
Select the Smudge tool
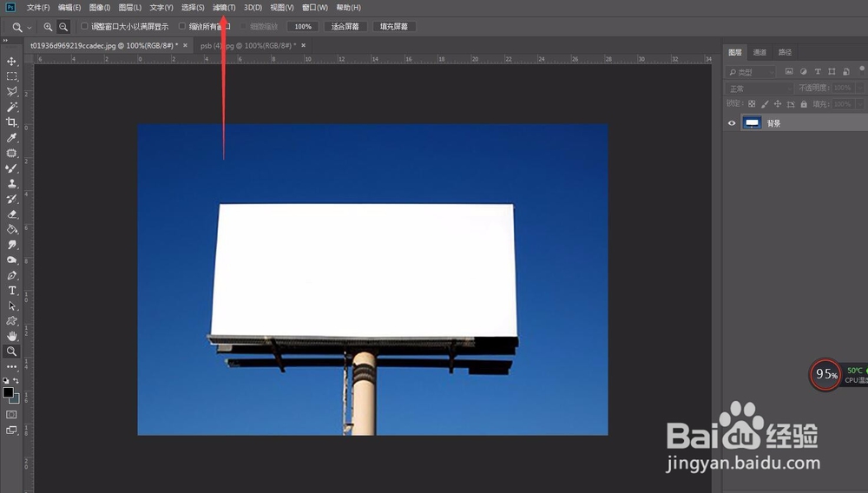pyautogui.click(x=11, y=245)
